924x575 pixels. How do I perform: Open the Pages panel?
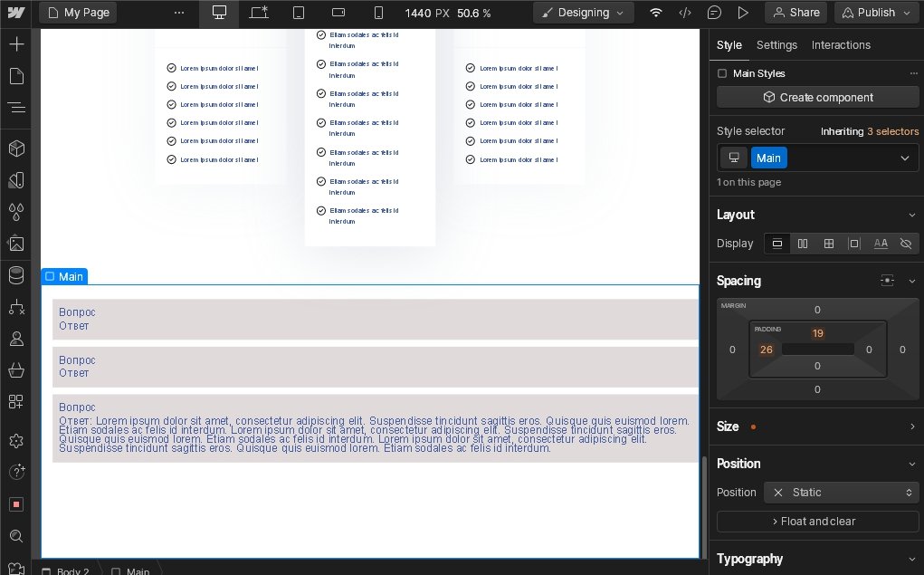(x=16, y=76)
